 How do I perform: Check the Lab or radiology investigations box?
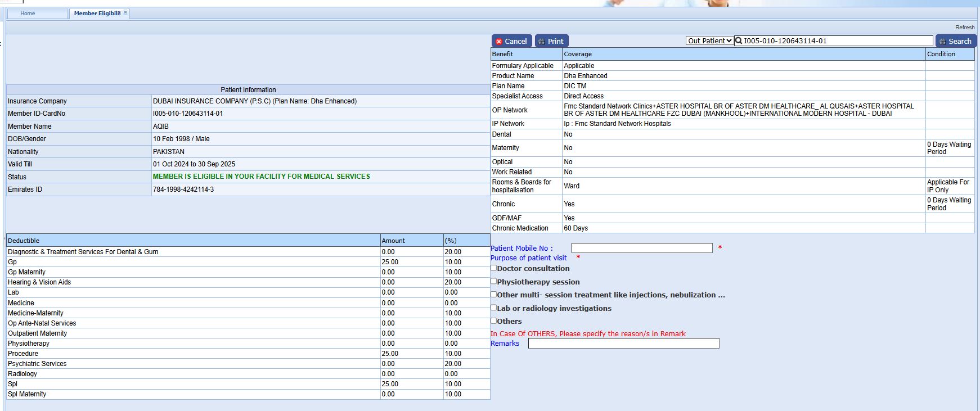tap(494, 308)
